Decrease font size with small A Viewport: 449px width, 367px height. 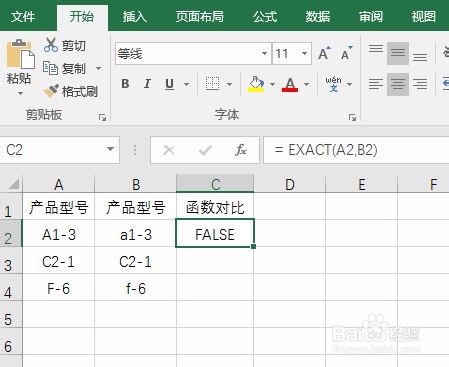(x=346, y=53)
